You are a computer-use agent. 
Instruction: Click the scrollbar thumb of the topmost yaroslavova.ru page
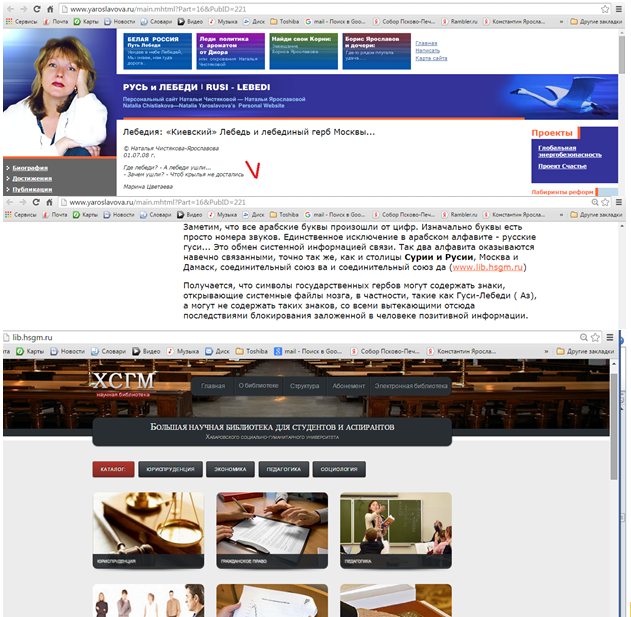[x=622, y=55]
